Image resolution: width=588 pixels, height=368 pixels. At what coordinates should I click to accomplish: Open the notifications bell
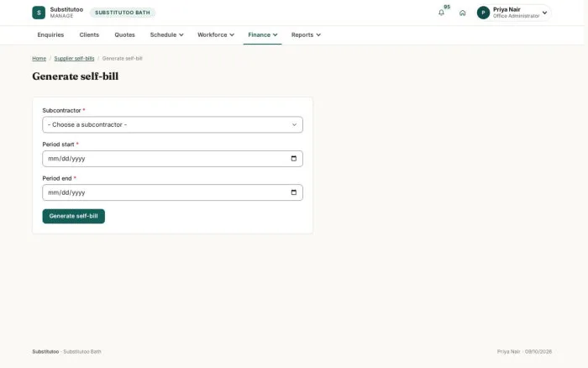(441, 13)
